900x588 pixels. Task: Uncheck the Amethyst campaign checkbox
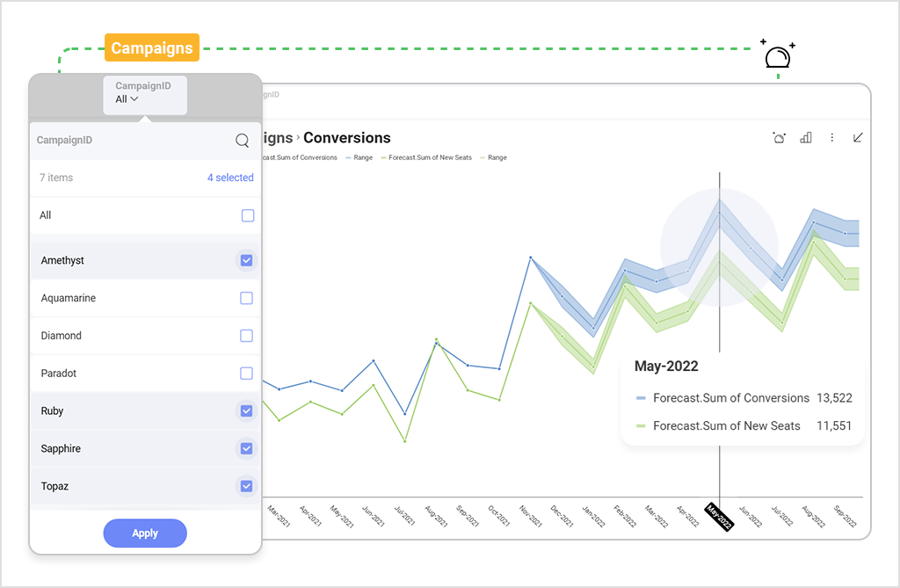pos(246,260)
